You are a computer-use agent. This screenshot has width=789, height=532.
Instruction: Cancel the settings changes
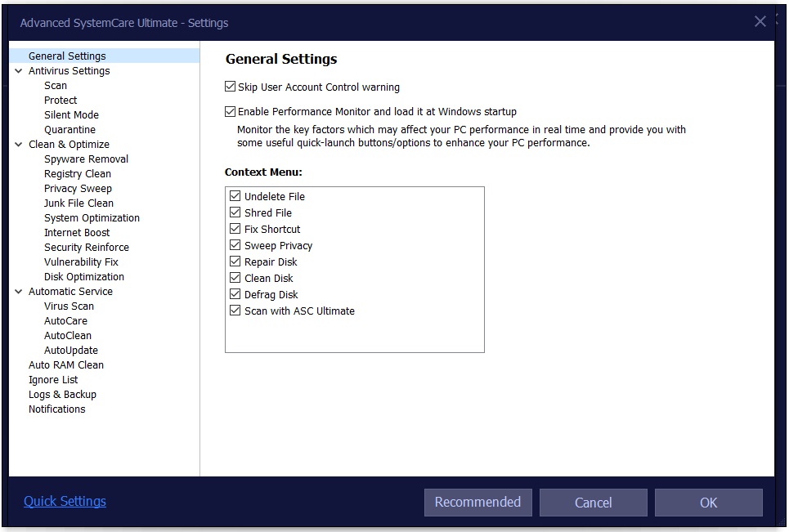[x=594, y=503]
